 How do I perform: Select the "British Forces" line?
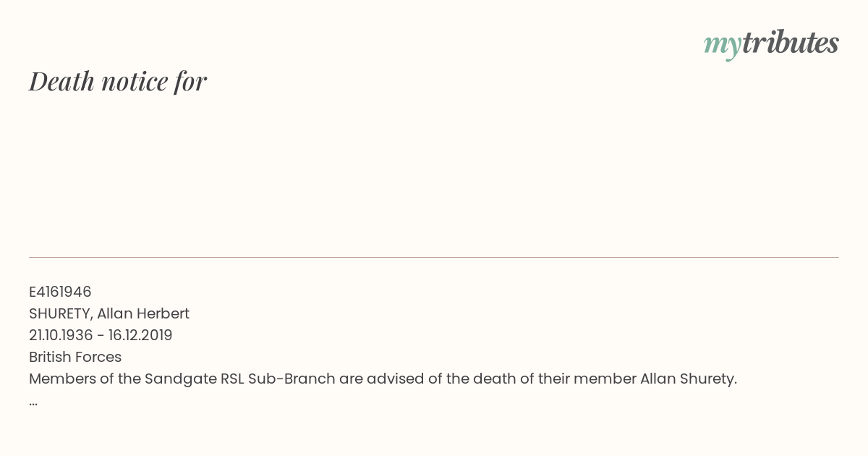(75, 357)
